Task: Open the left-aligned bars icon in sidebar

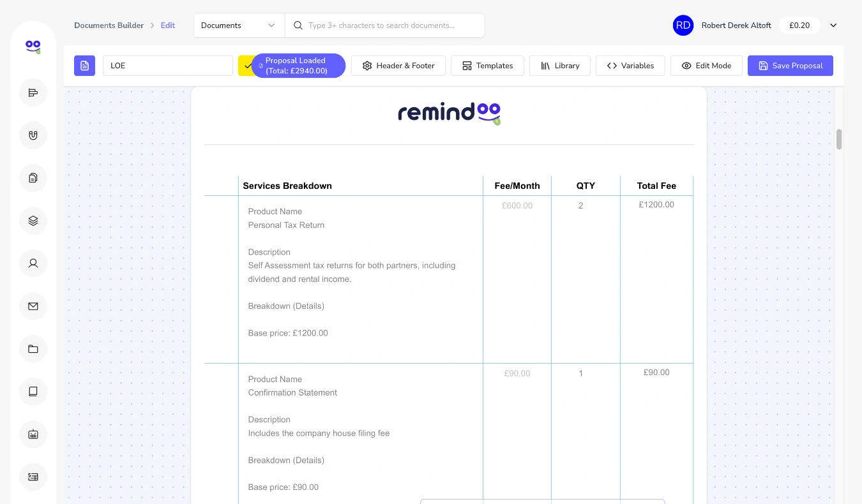Action: point(33,93)
